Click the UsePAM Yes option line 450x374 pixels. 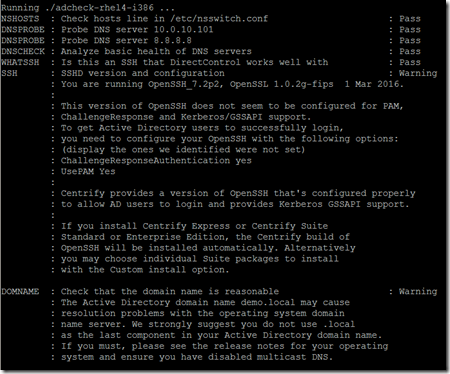coord(88,171)
